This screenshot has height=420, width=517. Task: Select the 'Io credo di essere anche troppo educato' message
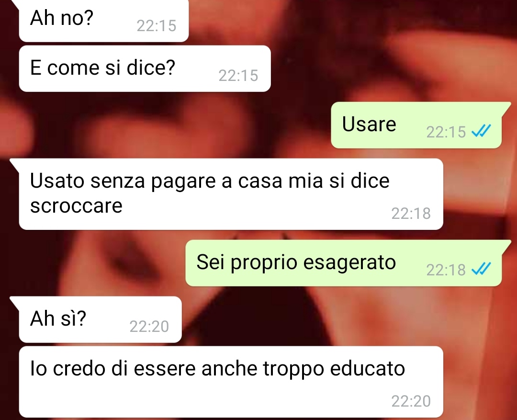(231, 382)
